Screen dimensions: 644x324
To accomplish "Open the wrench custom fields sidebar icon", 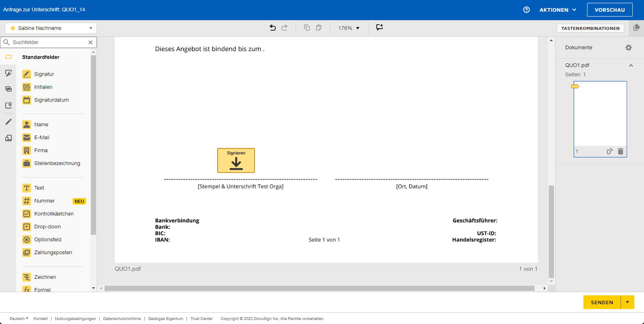I will [x=8, y=73].
